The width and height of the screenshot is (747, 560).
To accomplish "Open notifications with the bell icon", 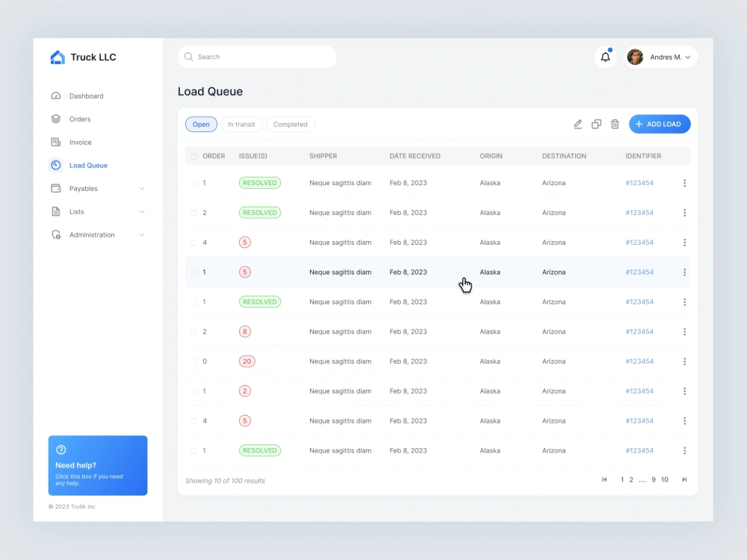I will [x=605, y=57].
